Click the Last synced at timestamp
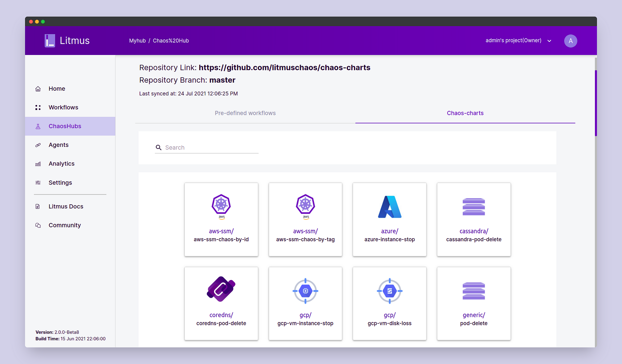622x364 pixels. [x=188, y=93]
